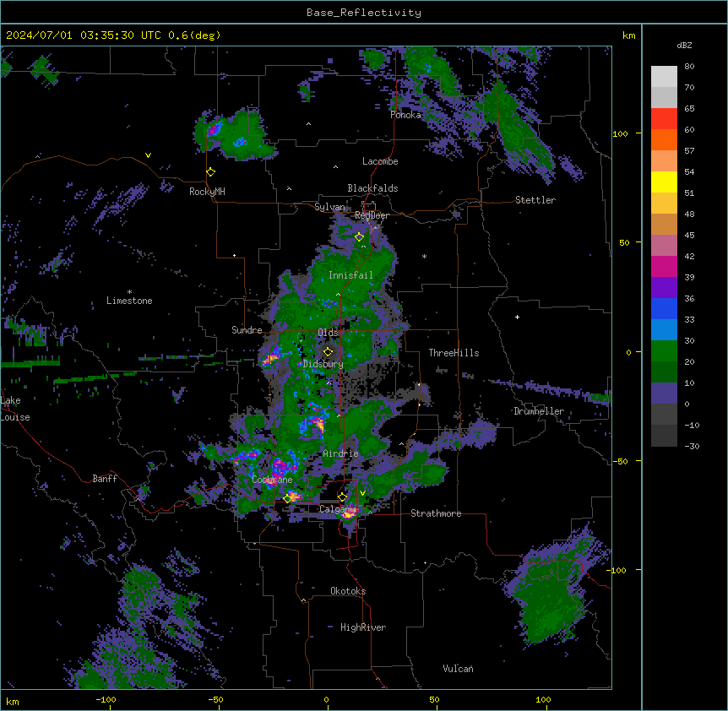
Task: Click the Strathmore label
Action: click(436, 513)
